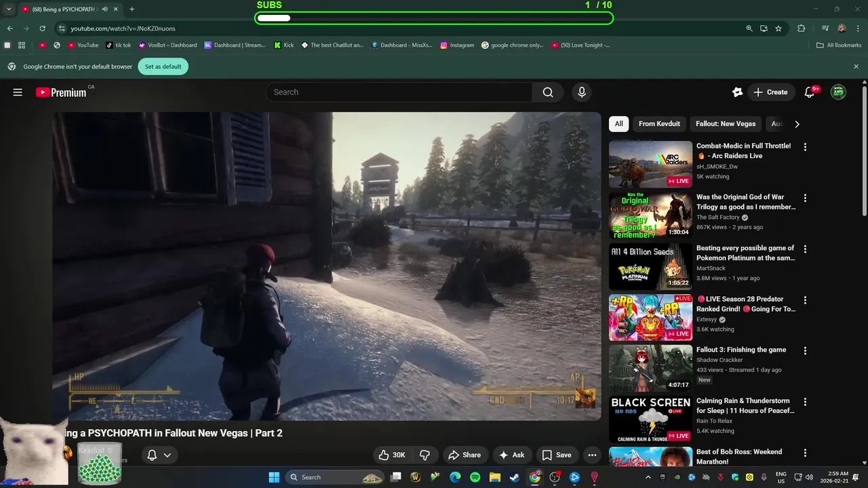Open more actions ellipsis under video
Image resolution: width=868 pixels, height=488 pixels.
coord(592,455)
